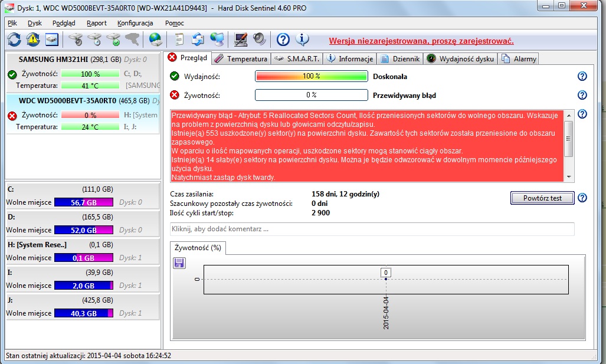The image size is (606, 364).
Task: Click help icon beside Powtórz test button
Action: pos(582,198)
